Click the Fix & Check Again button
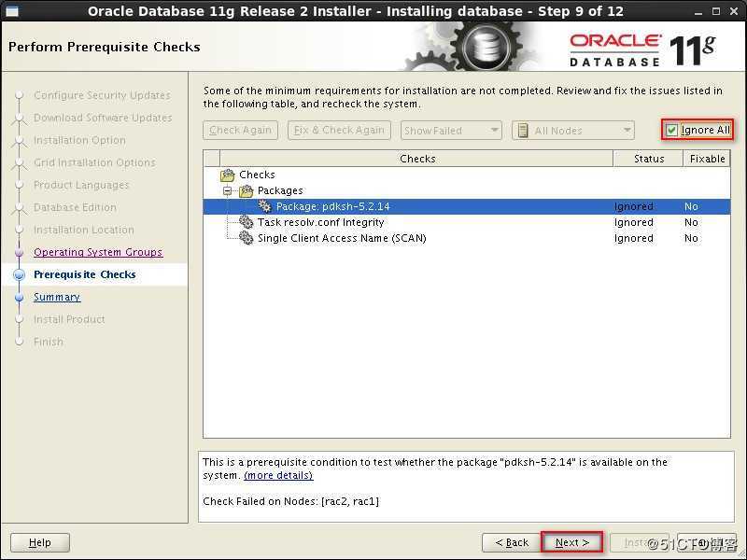This screenshot has height=560, width=747. click(339, 130)
